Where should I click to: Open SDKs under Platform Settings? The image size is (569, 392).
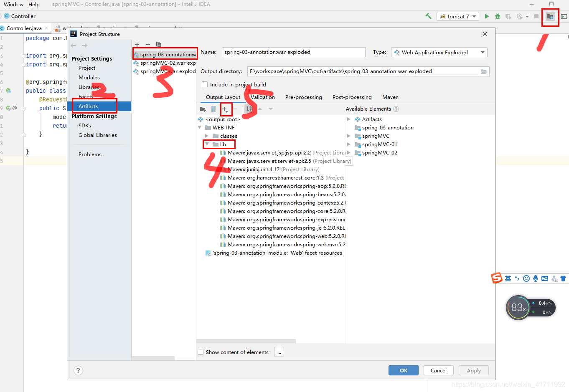point(85,125)
